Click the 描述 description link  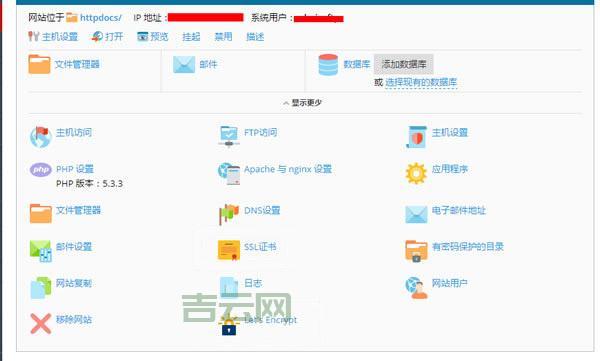(x=255, y=37)
